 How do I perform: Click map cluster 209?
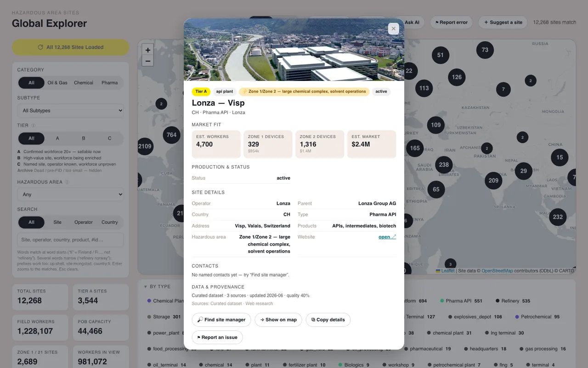[493, 180]
